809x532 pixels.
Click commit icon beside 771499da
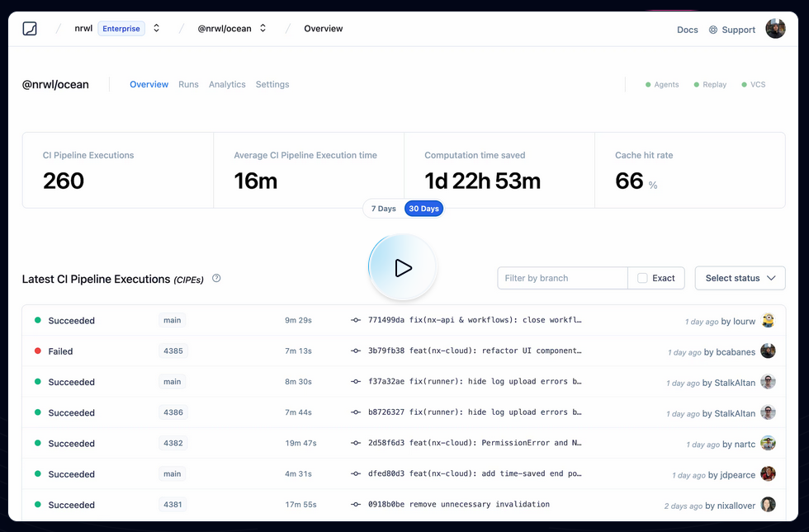[x=356, y=320]
